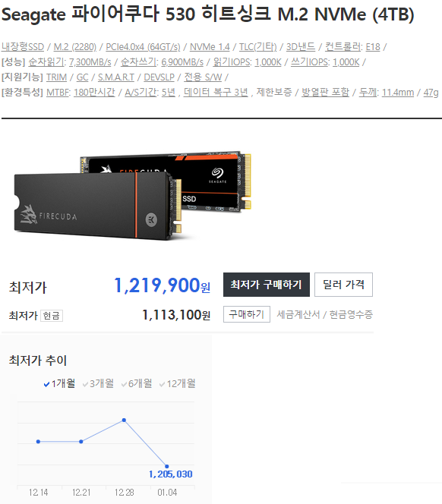Click the 12.28 data point on chart
Screen dimensions: 442x504
tap(125, 420)
